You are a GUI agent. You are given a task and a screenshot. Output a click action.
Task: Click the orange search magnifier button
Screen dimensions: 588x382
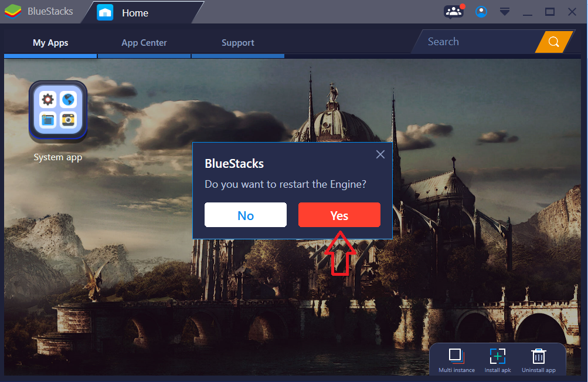(553, 42)
